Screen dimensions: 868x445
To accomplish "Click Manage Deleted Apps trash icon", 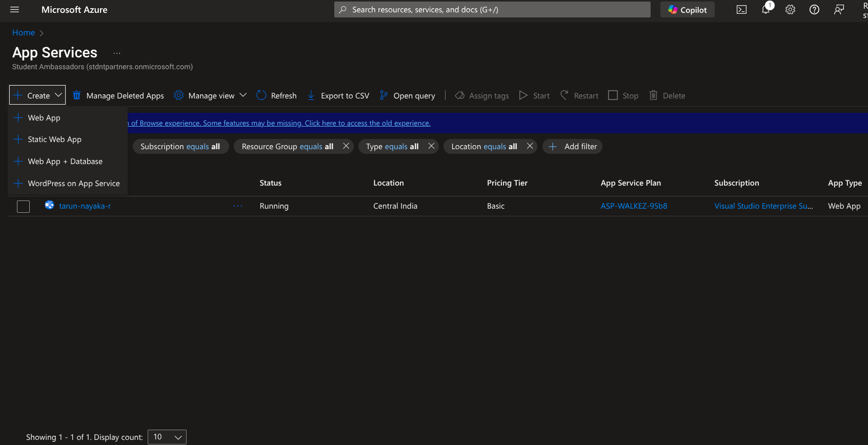I will click(77, 95).
